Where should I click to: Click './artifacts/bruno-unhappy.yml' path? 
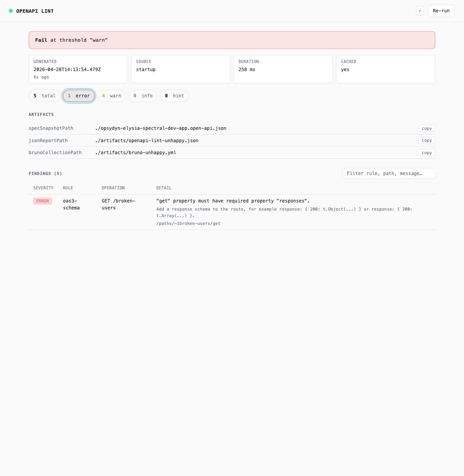[136, 153]
